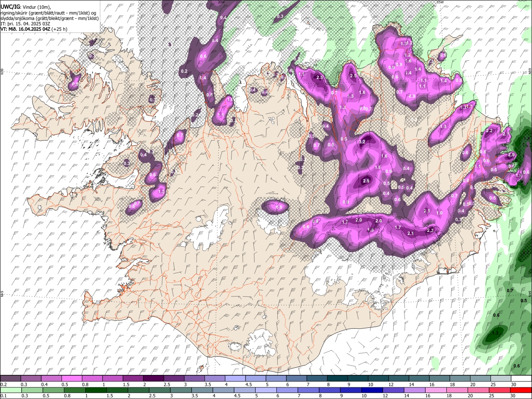Viewport: 532px width, 399px height.
Task: Click the darkest green 1 rain legend swatch
Action: click(96, 390)
